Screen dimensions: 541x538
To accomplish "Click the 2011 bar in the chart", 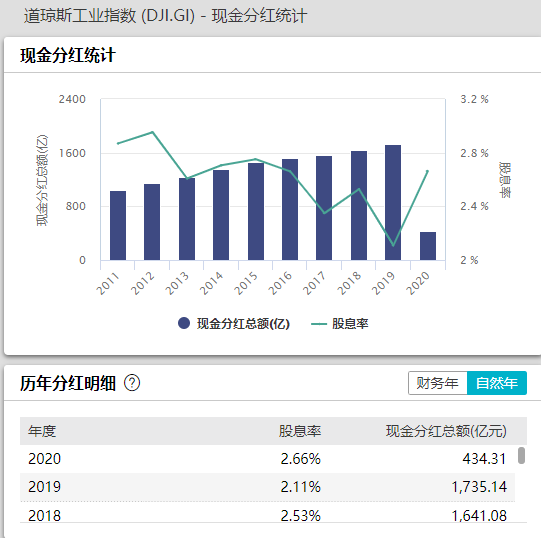I will pos(118,225).
